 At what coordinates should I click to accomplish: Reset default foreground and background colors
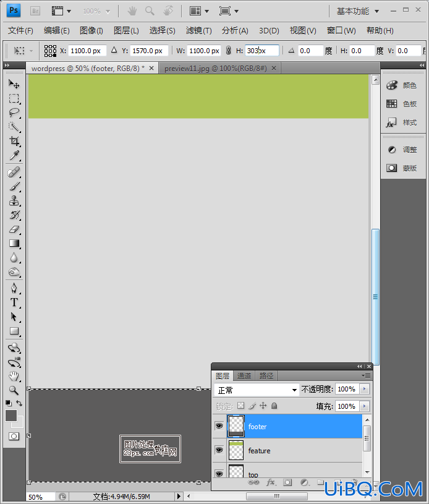pyautogui.click(x=9, y=403)
